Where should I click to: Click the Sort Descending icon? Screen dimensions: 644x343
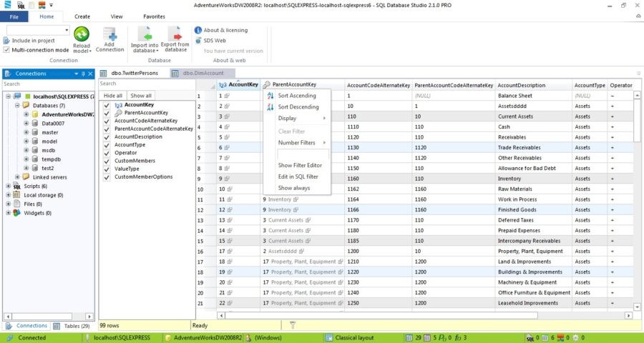pyautogui.click(x=270, y=107)
